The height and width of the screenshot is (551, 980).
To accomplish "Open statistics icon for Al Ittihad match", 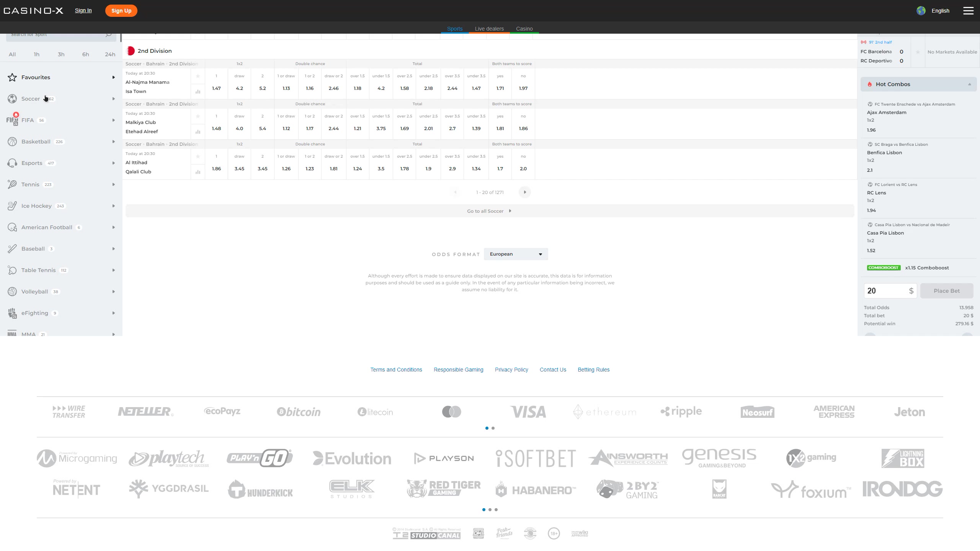I will [x=198, y=172].
